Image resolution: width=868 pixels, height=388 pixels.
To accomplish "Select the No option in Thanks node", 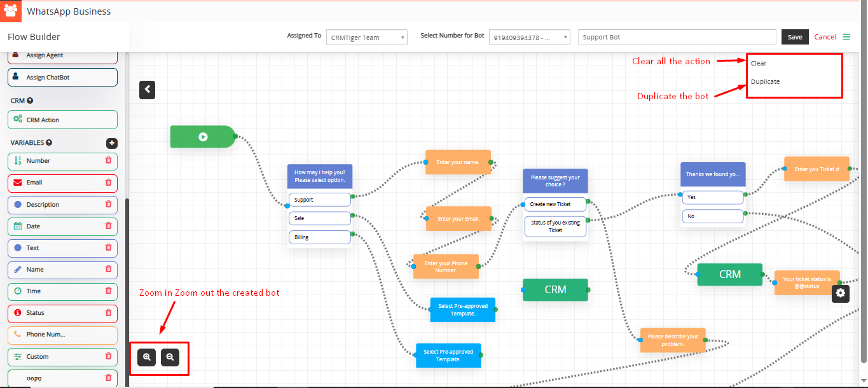I will [712, 216].
